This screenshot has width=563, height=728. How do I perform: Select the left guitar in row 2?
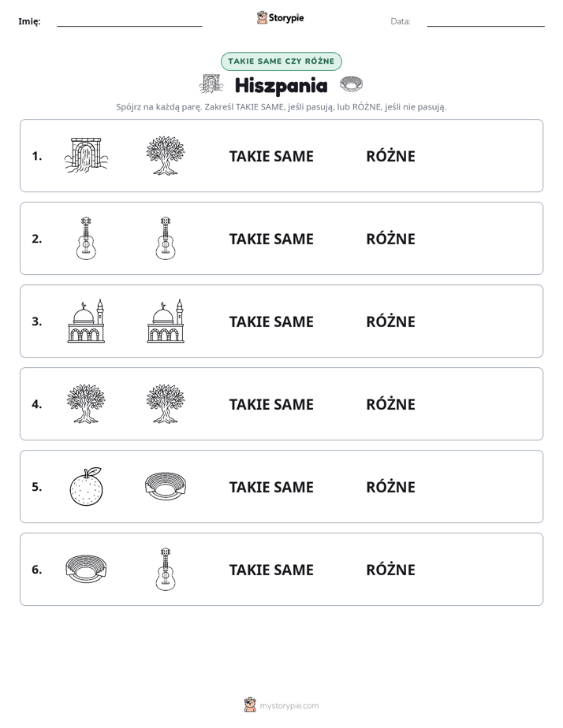(x=86, y=238)
